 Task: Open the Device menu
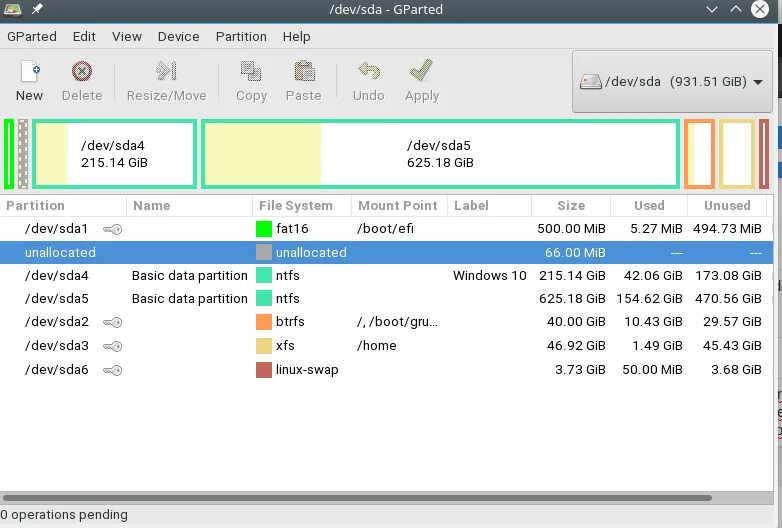[179, 36]
